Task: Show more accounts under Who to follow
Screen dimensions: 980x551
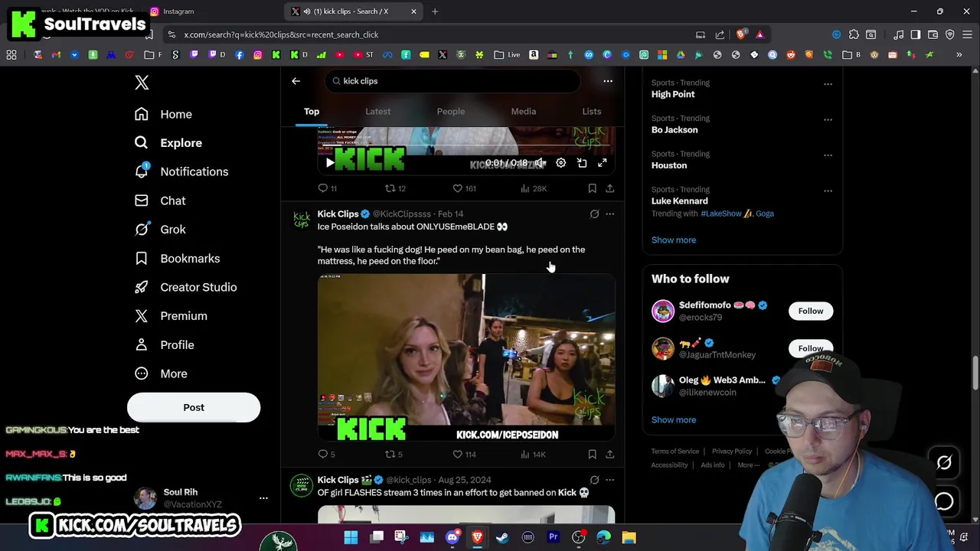Action: [x=674, y=420]
